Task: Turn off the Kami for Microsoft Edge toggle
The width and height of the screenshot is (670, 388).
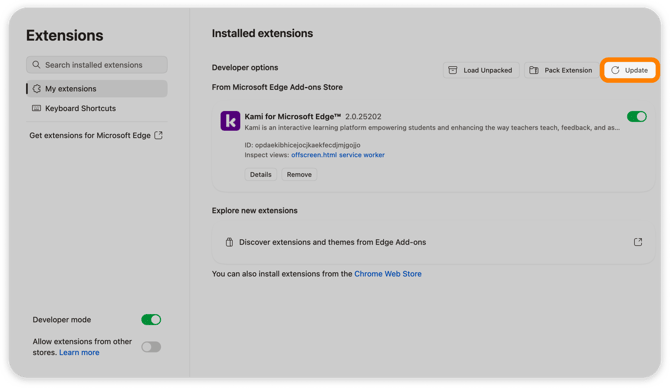Action: pos(636,116)
